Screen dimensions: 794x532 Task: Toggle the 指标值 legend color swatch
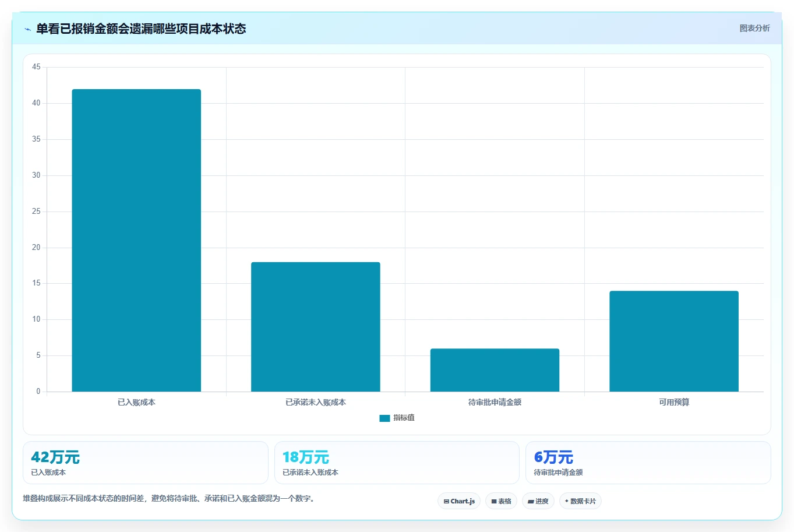(384, 418)
